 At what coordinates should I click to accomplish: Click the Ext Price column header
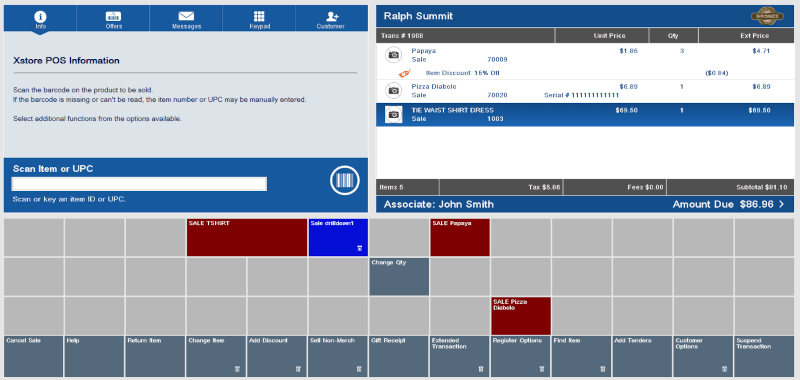pos(746,36)
